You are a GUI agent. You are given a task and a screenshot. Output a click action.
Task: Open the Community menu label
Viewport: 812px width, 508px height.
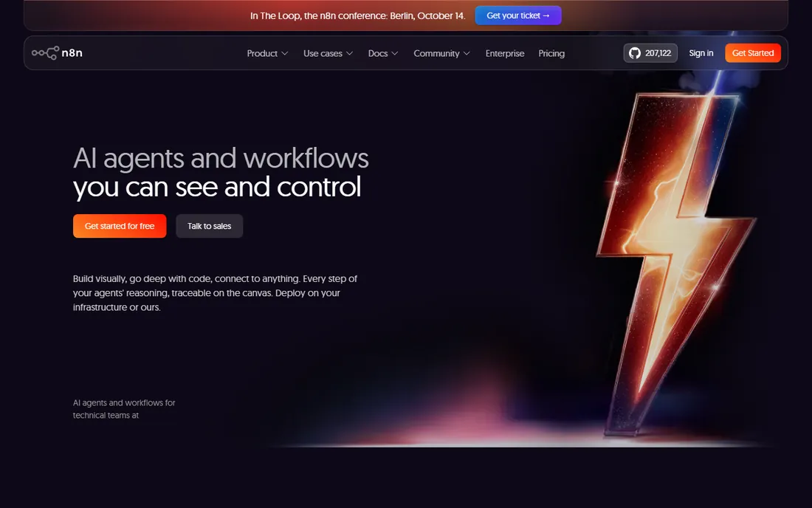click(436, 53)
